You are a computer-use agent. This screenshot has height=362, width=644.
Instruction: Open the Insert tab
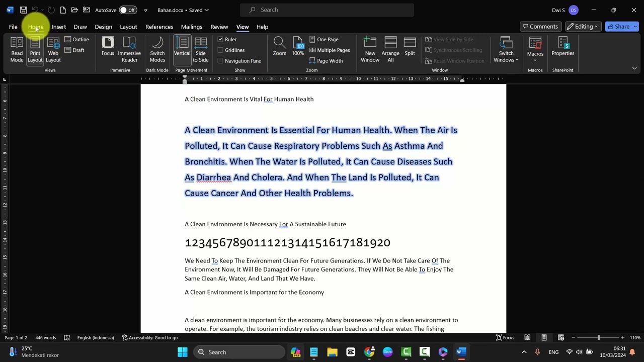coord(58,27)
